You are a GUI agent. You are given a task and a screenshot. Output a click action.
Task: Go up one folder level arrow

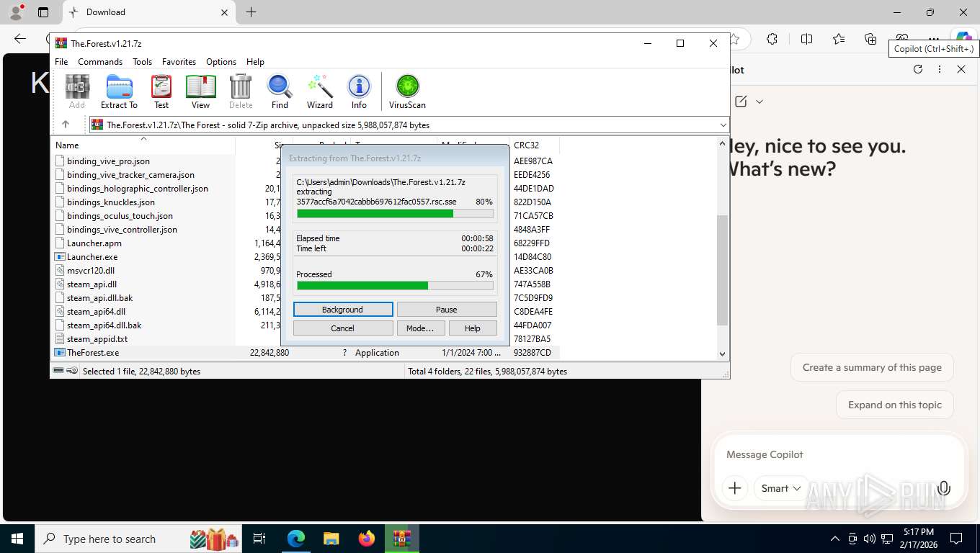click(x=65, y=125)
